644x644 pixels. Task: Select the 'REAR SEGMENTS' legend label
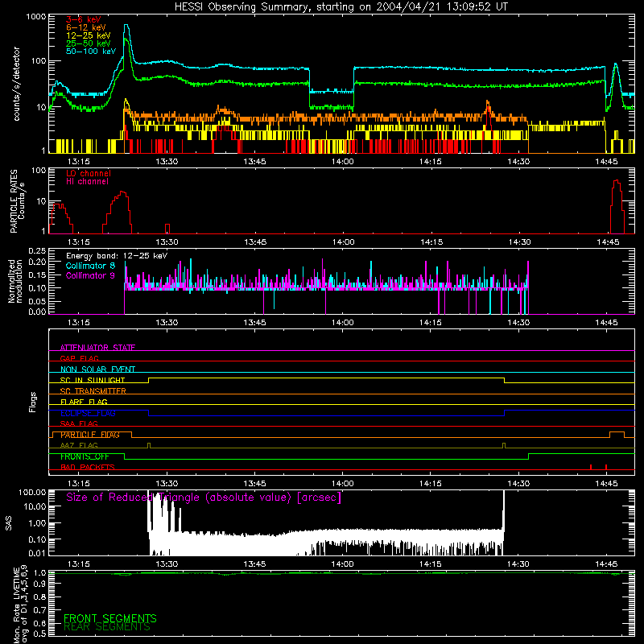click(107, 627)
